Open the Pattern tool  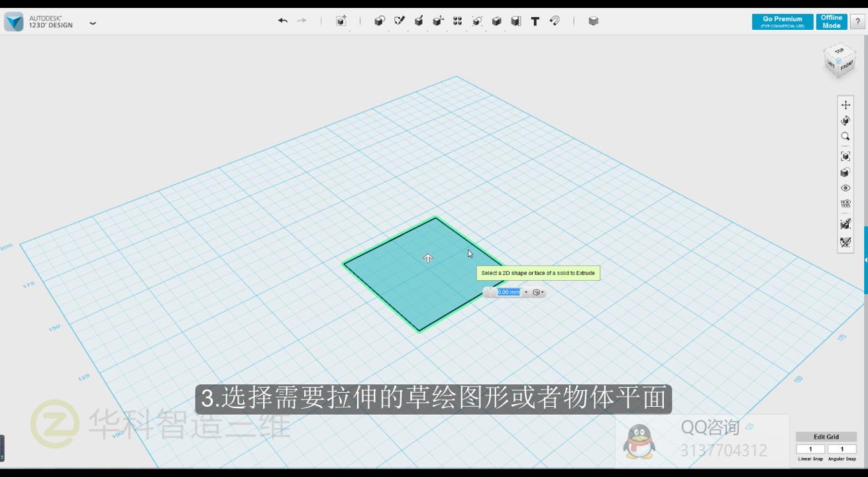[x=457, y=21]
